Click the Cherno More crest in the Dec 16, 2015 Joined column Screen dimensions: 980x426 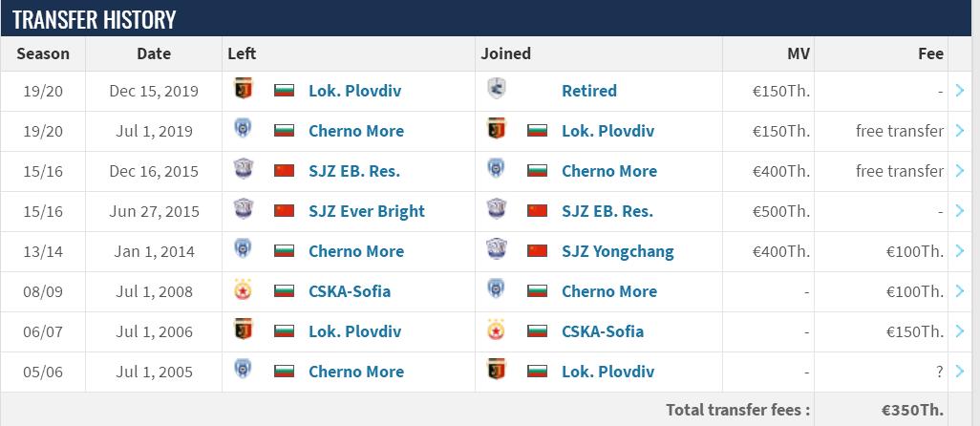coord(496,171)
